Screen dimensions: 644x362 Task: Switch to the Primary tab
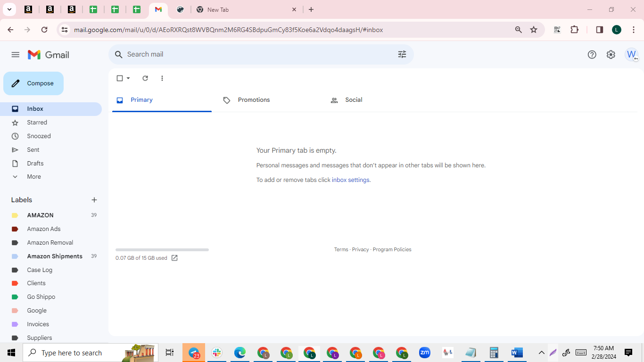coord(162,100)
